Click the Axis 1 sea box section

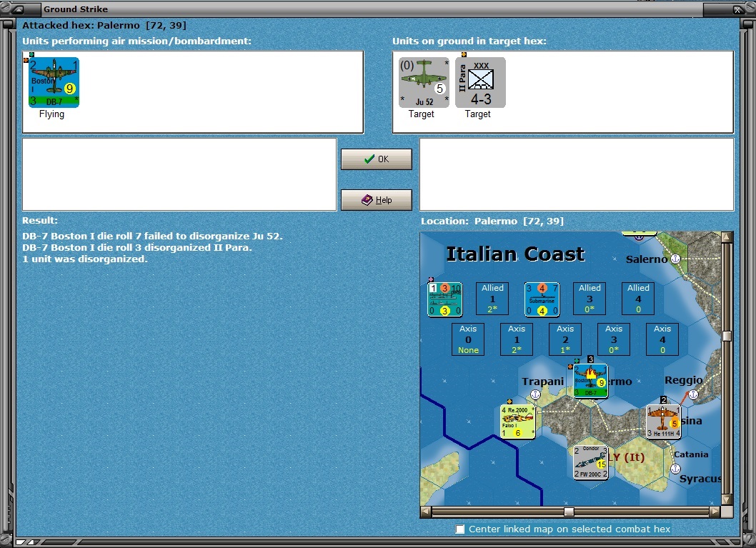click(517, 339)
